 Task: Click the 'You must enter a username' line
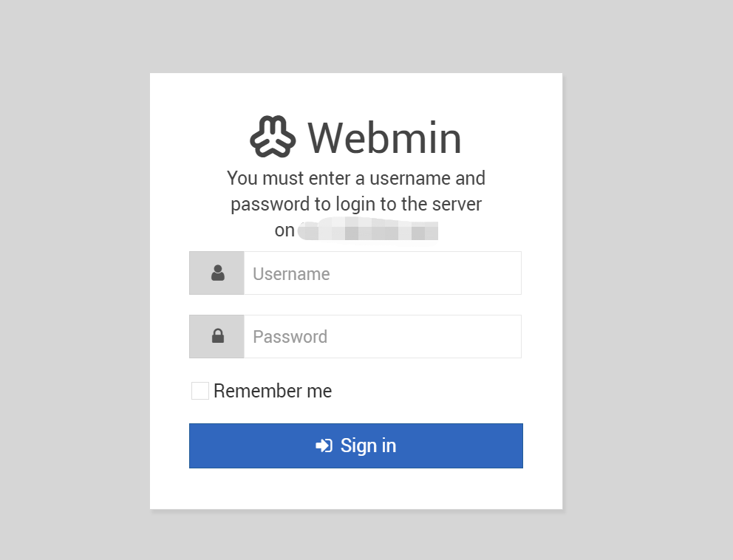point(356,178)
